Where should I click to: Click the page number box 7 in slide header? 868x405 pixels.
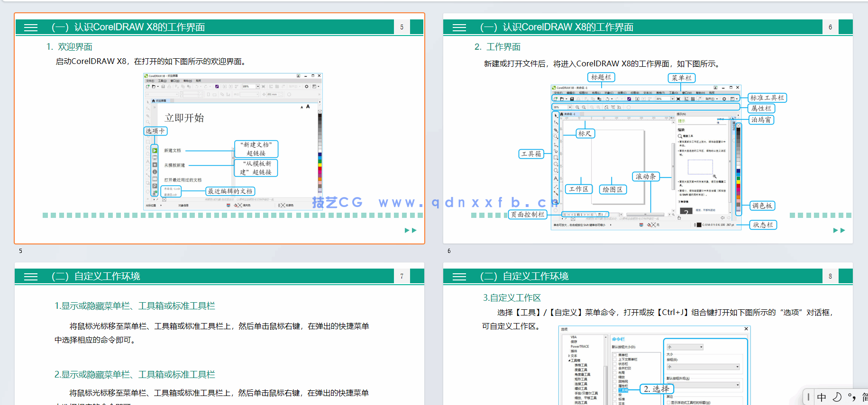pyautogui.click(x=402, y=276)
